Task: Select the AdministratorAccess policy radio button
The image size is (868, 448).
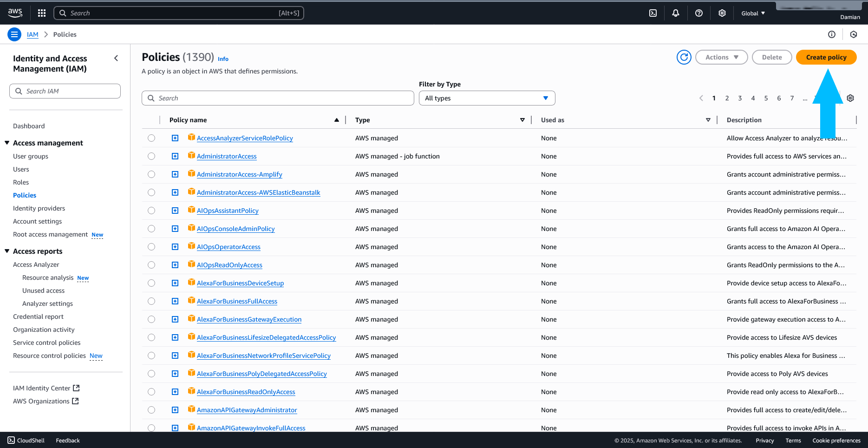Action: (151, 156)
